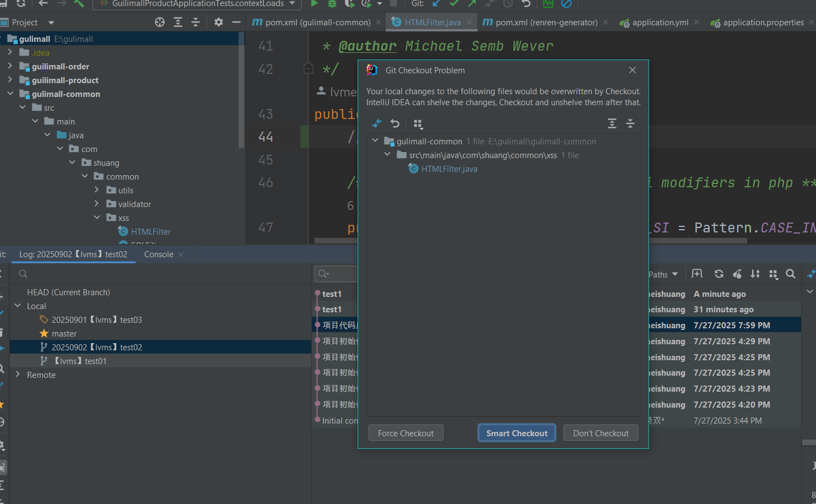This screenshot has height=504, width=816.
Task: Toggle IntelliSort icon in Git log
Action: pyautogui.click(x=755, y=274)
